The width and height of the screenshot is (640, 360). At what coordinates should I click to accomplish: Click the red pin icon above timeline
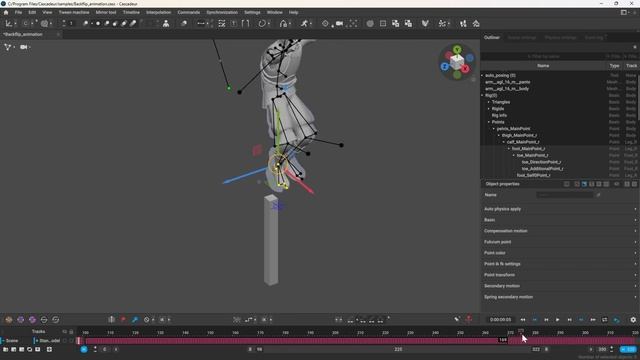coord(123,320)
